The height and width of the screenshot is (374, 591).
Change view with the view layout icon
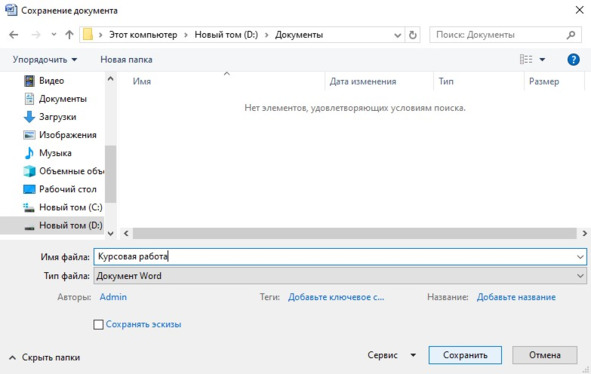(526, 59)
